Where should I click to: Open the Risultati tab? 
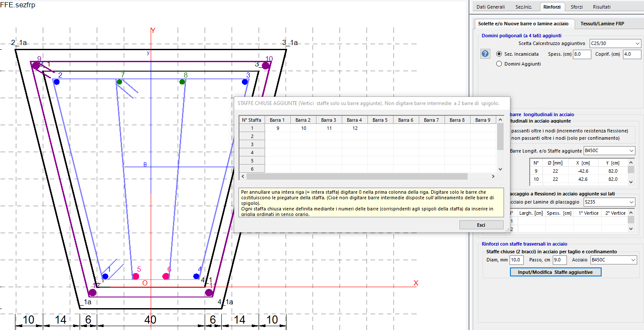[x=602, y=7]
